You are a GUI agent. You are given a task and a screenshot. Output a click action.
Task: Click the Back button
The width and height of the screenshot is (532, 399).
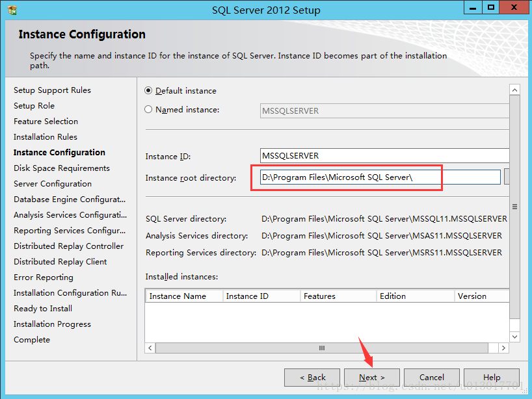coord(312,378)
